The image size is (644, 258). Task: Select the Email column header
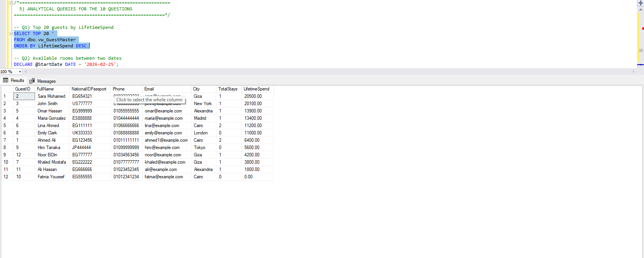pos(166,89)
